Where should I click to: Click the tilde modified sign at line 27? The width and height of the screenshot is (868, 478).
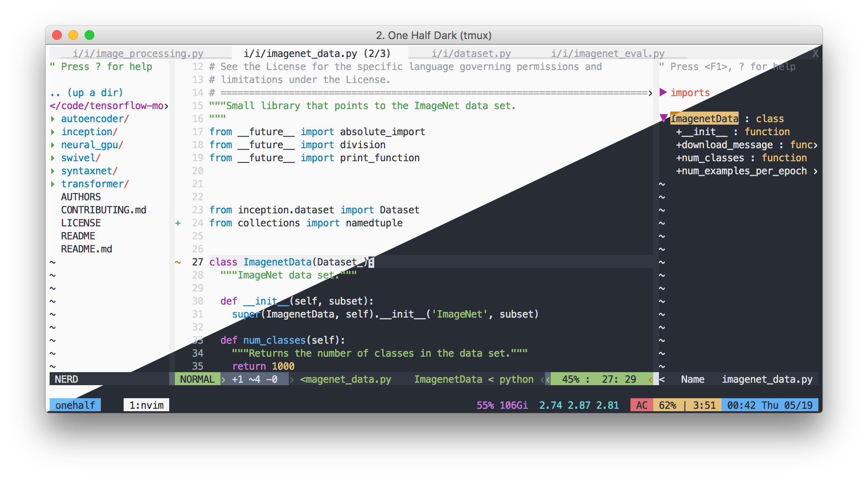[x=178, y=262]
